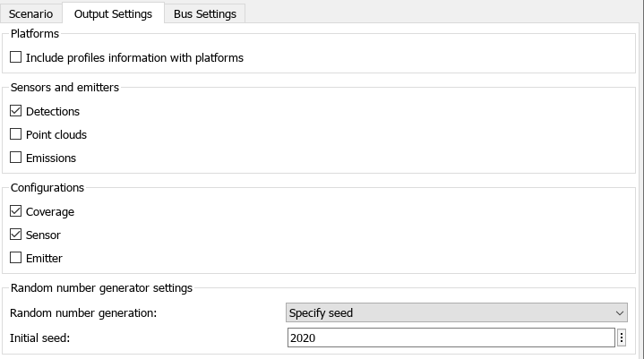Click the 'Random number generator settings' heading

(101, 287)
